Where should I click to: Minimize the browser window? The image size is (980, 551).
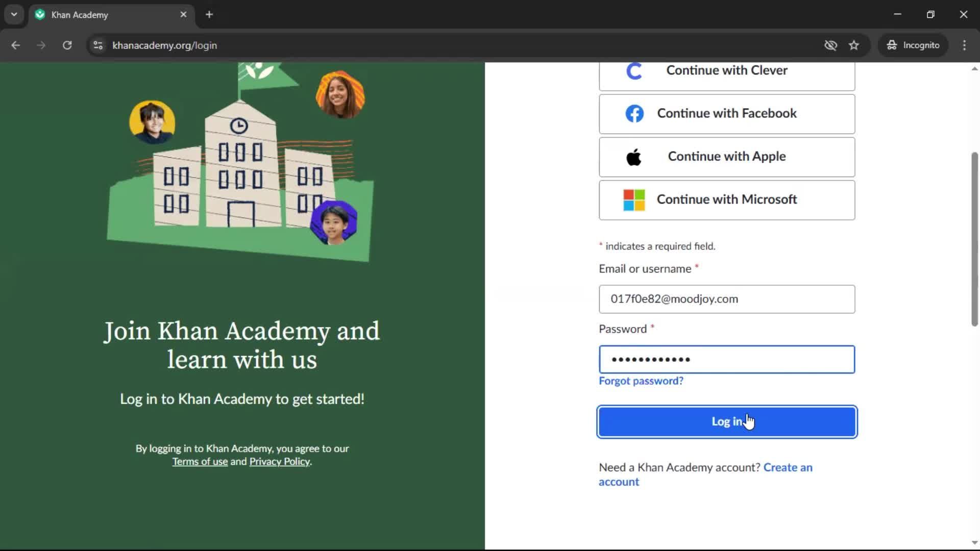898,15
